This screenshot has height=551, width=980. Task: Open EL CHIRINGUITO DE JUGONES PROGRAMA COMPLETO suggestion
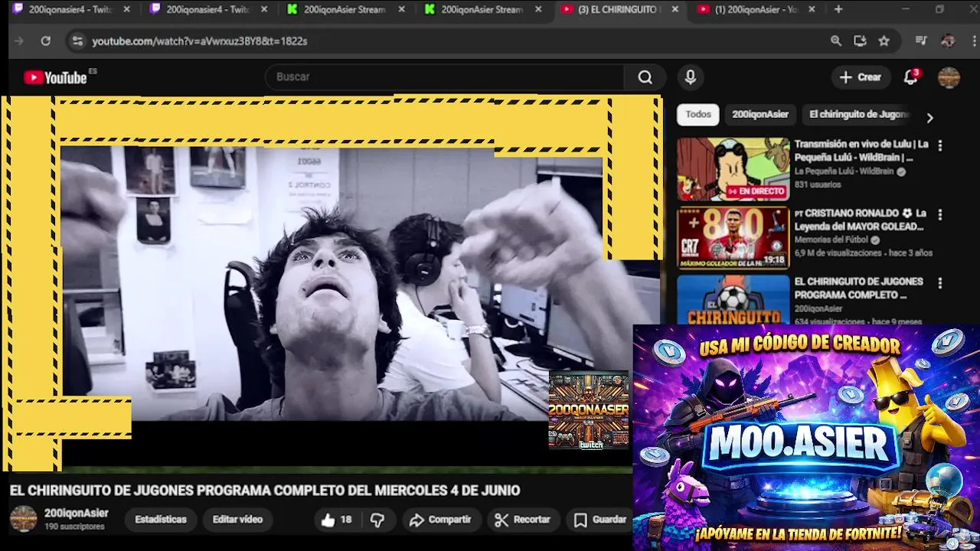tap(858, 288)
